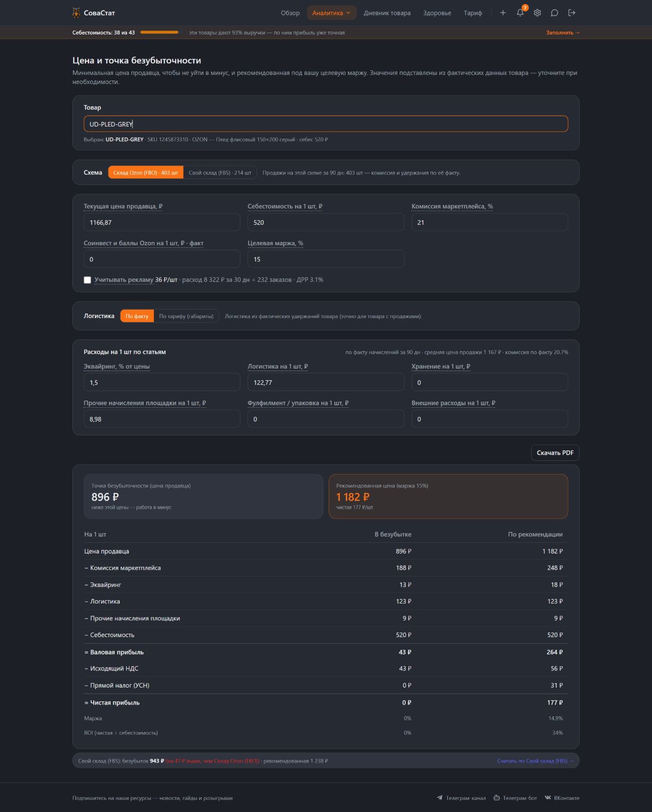
Task: Edit Логистика на 1 шт field
Action: (x=326, y=382)
